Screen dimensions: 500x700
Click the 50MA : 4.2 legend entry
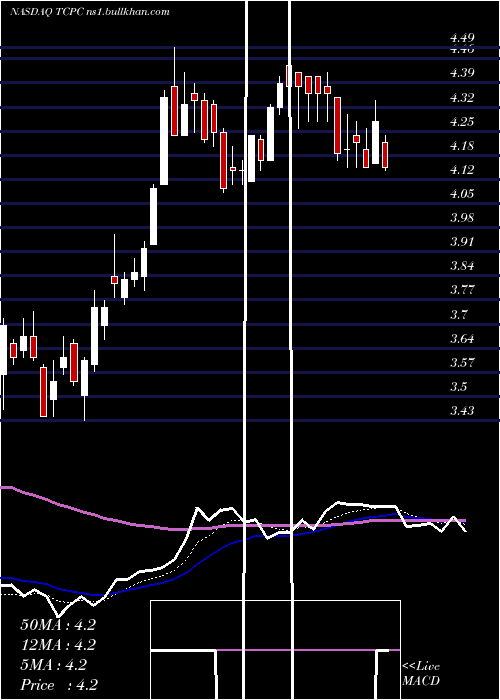pyautogui.click(x=58, y=625)
